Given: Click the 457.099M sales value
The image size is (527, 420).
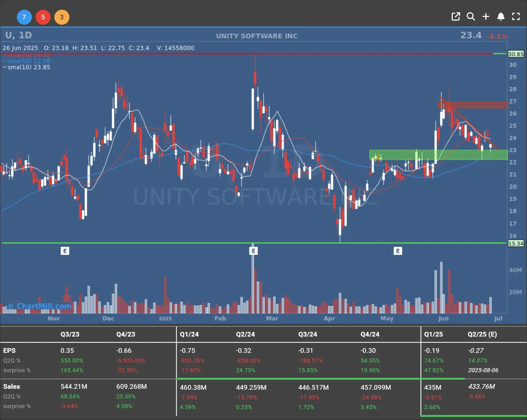Looking at the screenshot, I should (x=376, y=387).
